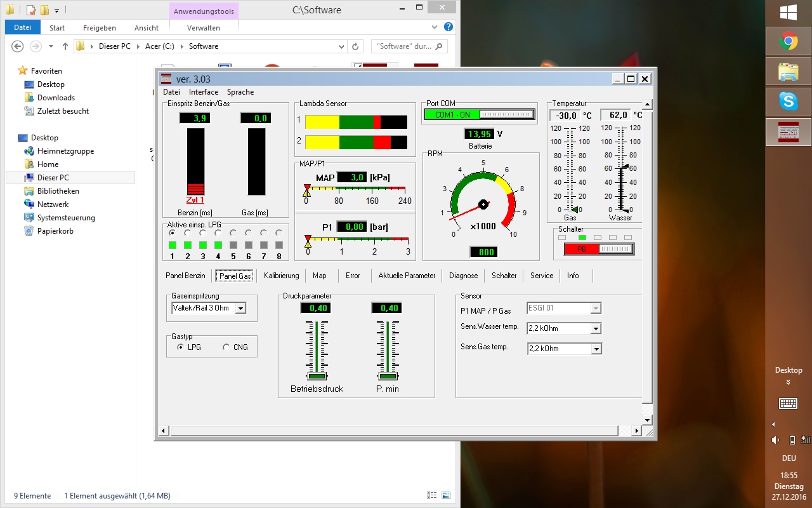Image resolution: width=812 pixels, height=508 pixels.
Task: Open Explorer Ansicht ribbon tab
Action: 147,28
